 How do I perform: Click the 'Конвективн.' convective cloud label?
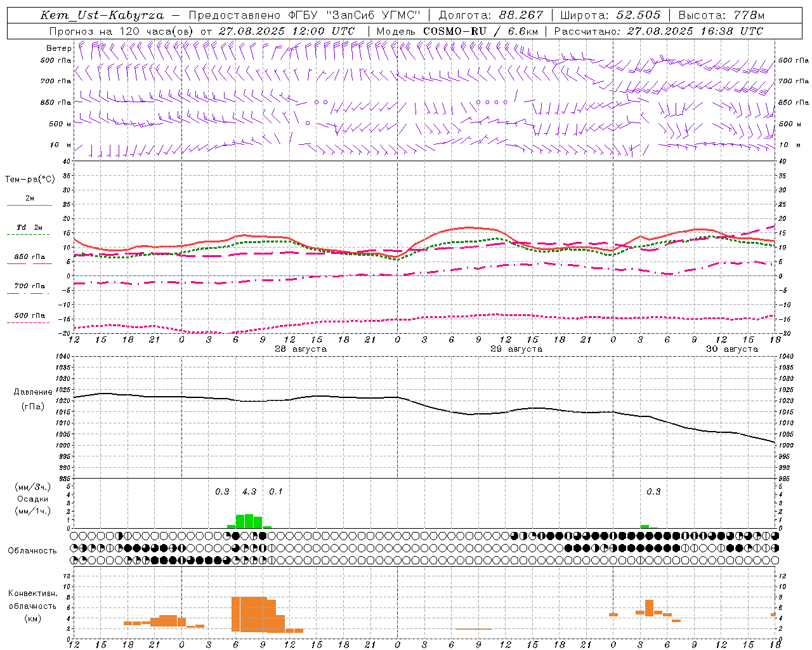coord(33,594)
